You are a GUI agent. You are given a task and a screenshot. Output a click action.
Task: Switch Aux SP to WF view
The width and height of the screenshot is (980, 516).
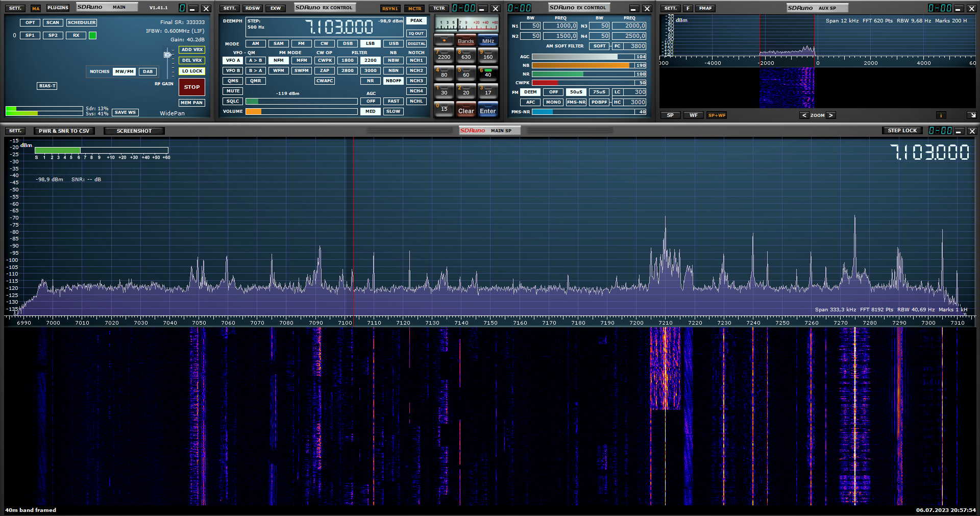(x=693, y=115)
